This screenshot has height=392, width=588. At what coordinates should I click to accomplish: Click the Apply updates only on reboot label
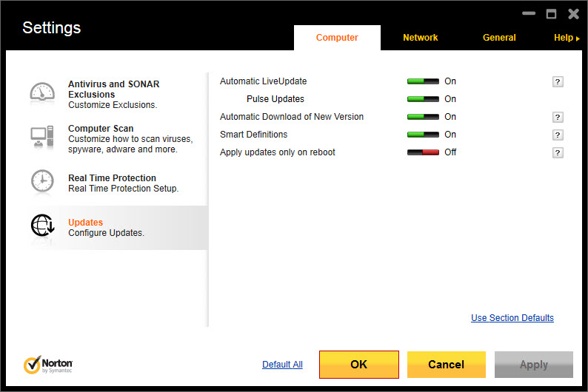(x=278, y=152)
